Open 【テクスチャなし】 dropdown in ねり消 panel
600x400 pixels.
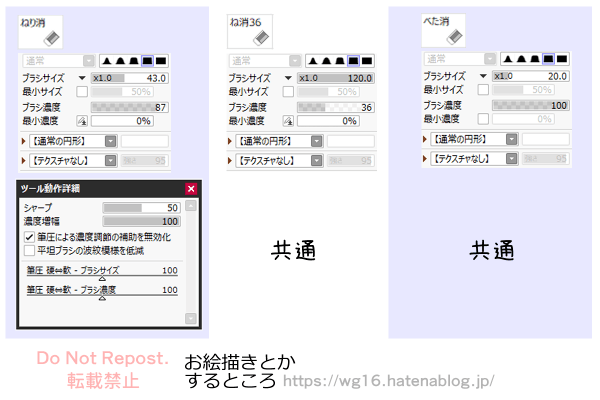point(73,161)
